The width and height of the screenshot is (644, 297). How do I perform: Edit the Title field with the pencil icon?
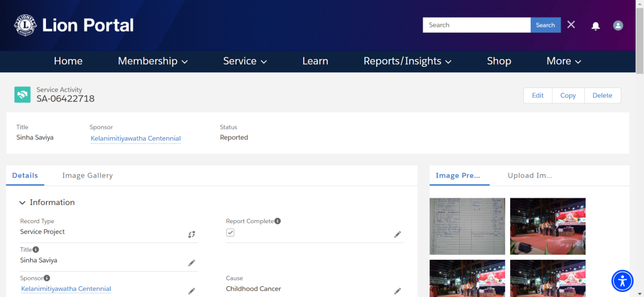[x=191, y=263]
